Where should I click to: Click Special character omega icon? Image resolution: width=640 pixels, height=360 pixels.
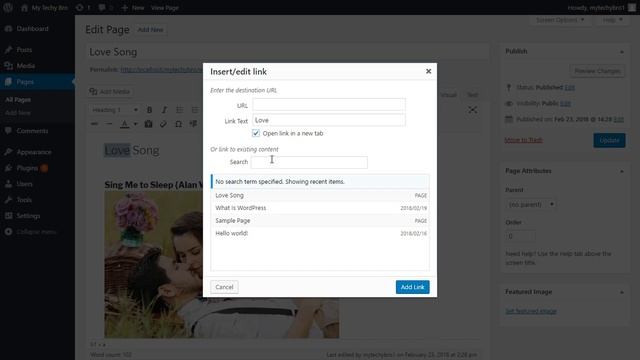coord(178,124)
